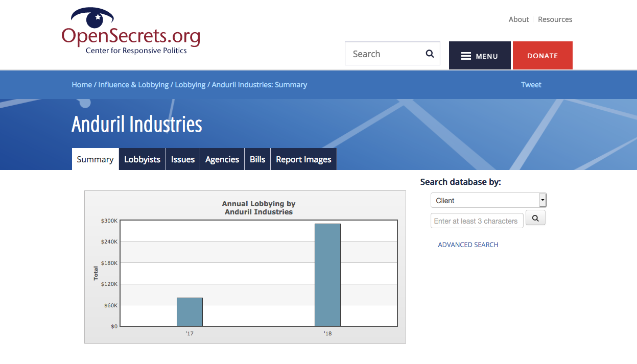Open the Report Images tab
Viewport: 637px width, 364px height.
303,159
